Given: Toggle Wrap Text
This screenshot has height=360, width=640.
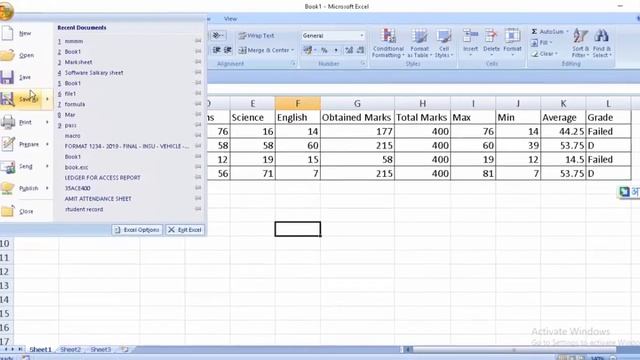Looking at the screenshot, I should coord(256,36).
